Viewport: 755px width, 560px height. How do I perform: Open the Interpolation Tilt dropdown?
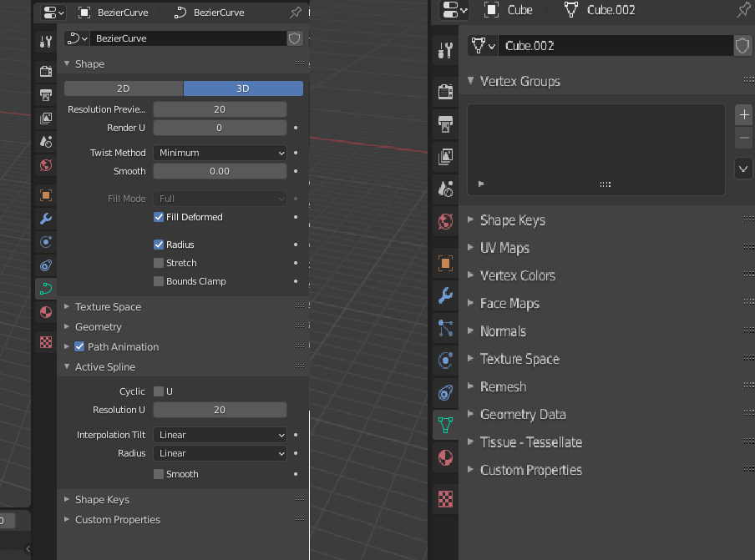pos(220,435)
